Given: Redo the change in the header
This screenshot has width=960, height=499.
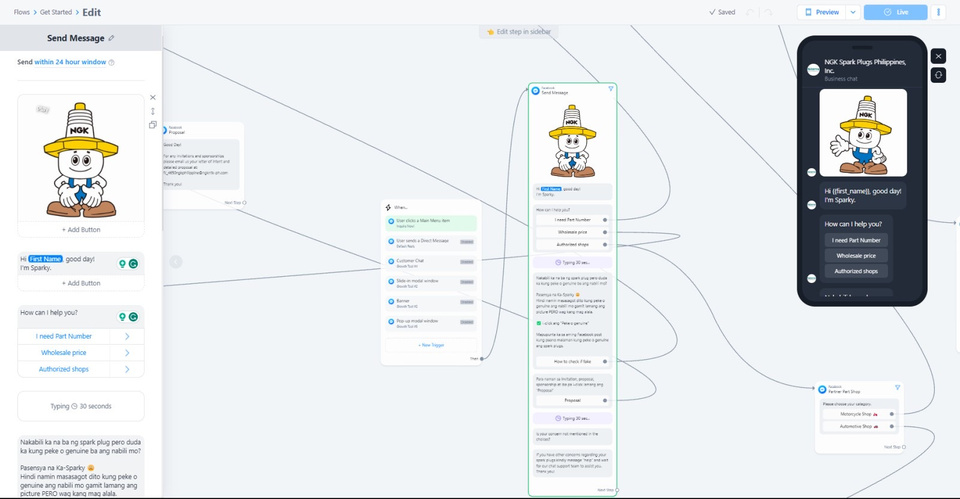Looking at the screenshot, I should click(767, 12).
